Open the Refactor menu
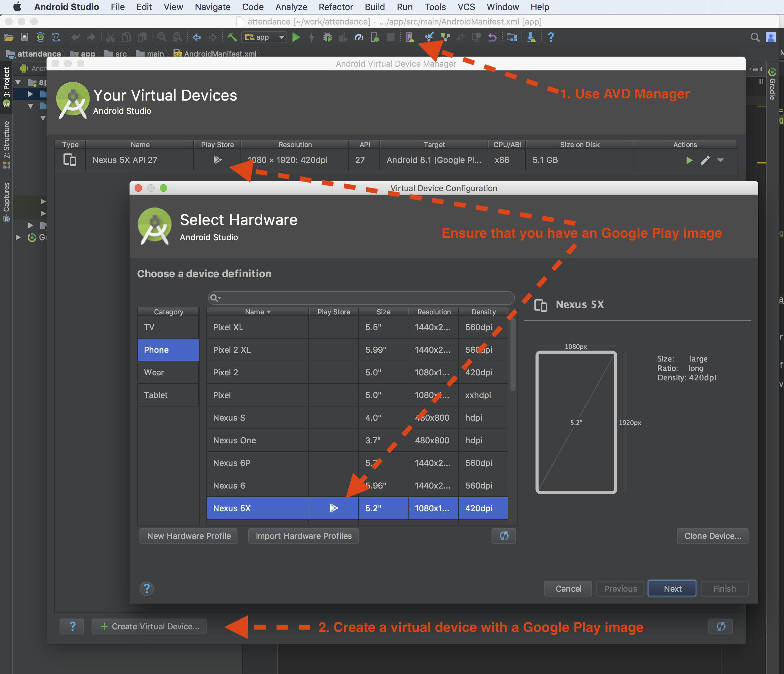784x674 pixels. click(x=336, y=7)
